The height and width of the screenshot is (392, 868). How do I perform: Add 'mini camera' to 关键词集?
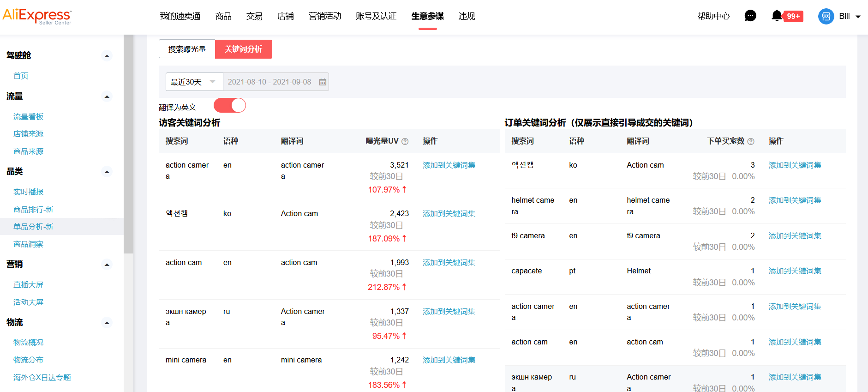(449, 360)
